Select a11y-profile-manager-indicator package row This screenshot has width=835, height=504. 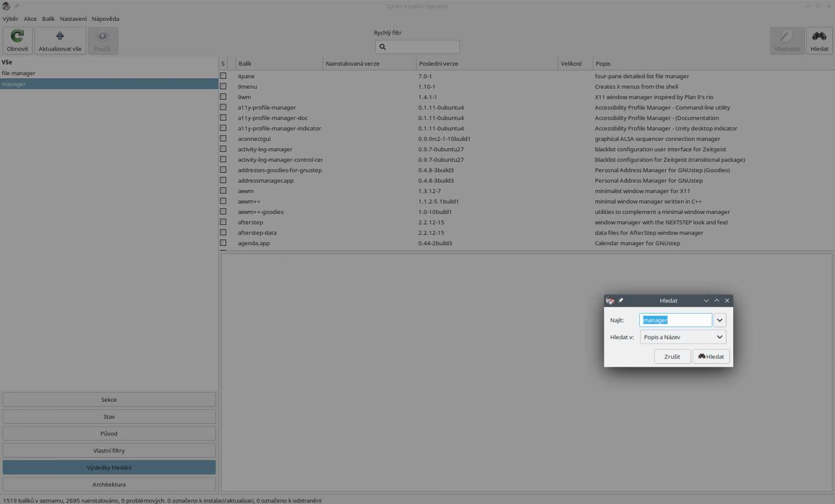pos(526,128)
